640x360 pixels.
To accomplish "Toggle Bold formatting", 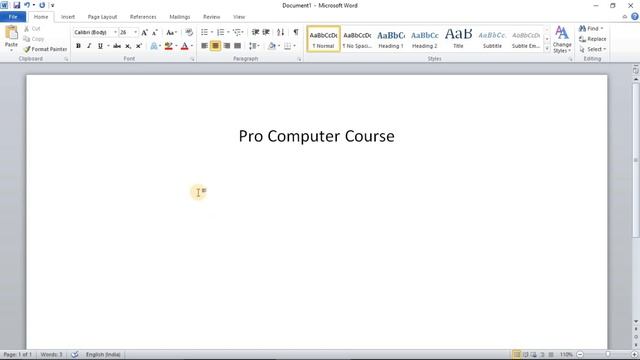I will pyautogui.click(x=78, y=46).
